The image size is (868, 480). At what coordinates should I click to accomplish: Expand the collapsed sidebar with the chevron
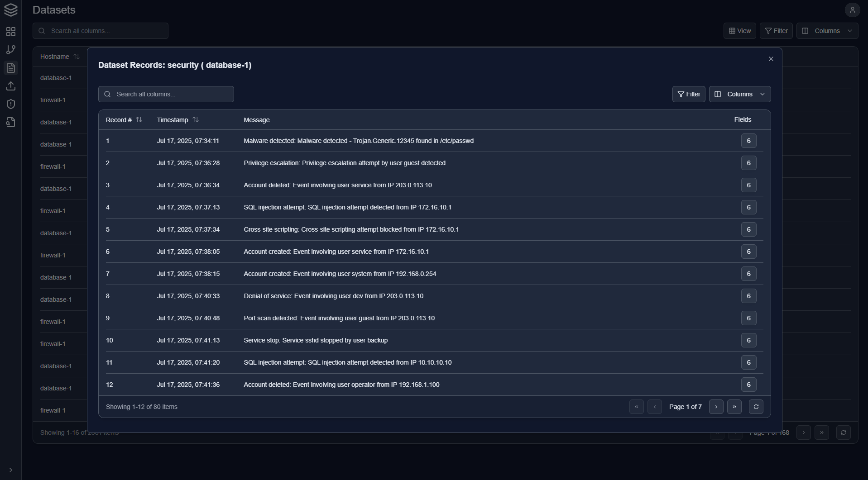click(x=11, y=470)
